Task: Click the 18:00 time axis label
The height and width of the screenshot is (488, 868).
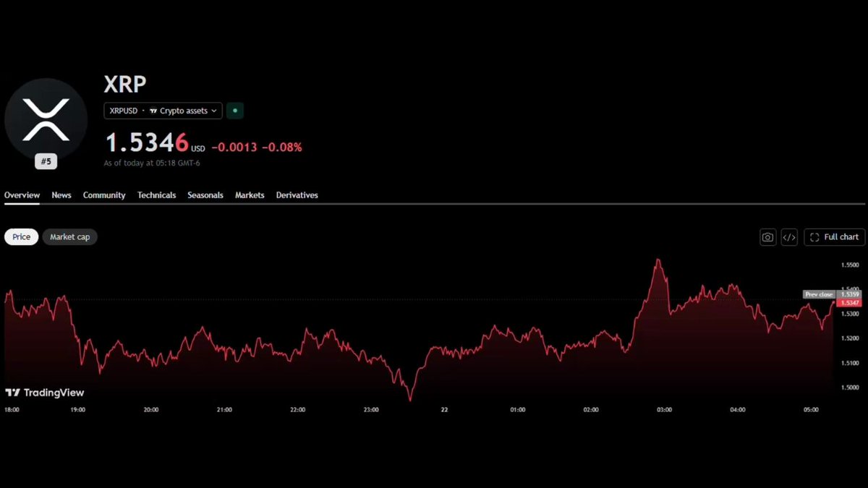Action: click(x=12, y=410)
